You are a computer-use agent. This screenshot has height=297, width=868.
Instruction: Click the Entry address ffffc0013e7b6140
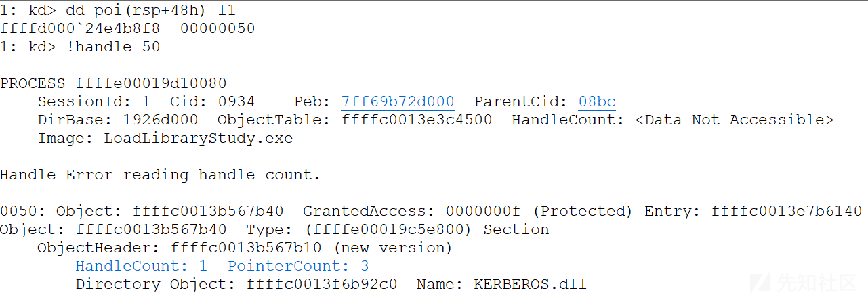coord(787,212)
